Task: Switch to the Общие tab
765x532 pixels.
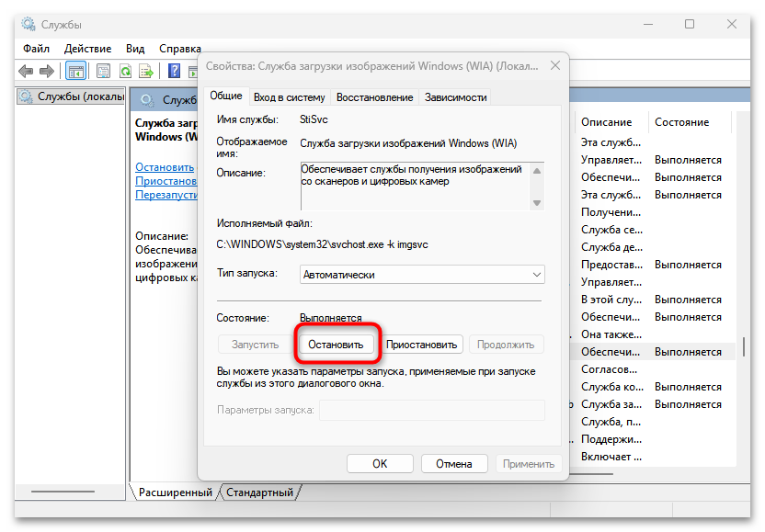Action: click(226, 96)
